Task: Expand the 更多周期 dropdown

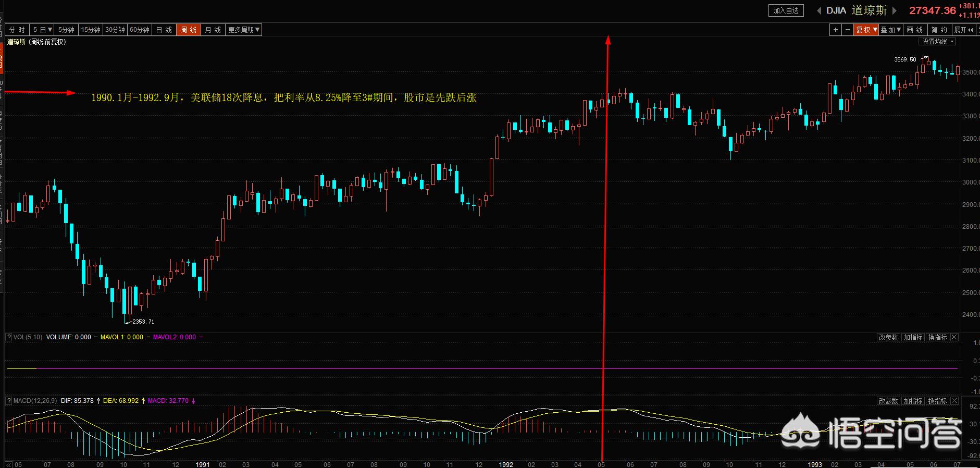Action: 244,30
